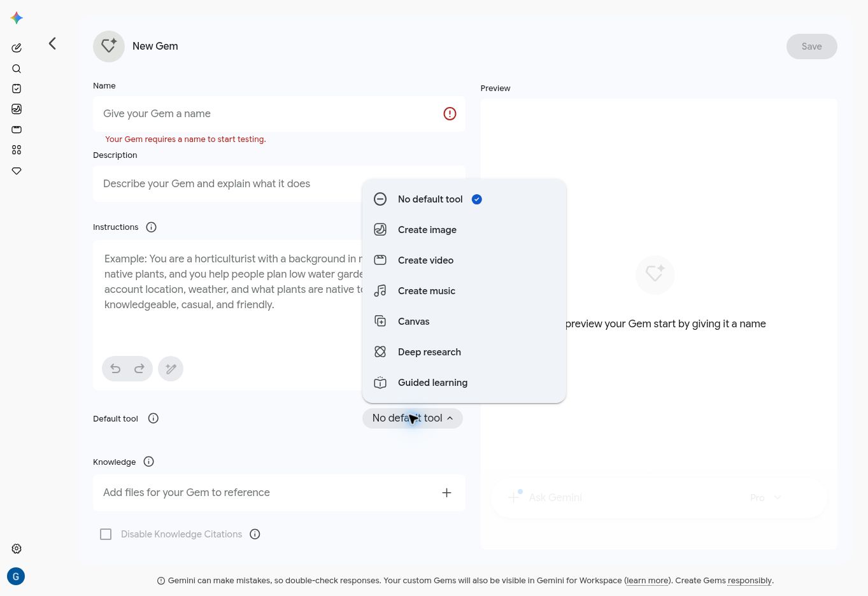Open the responsibly link
The image size is (868, 596).
tap(750, 581)
